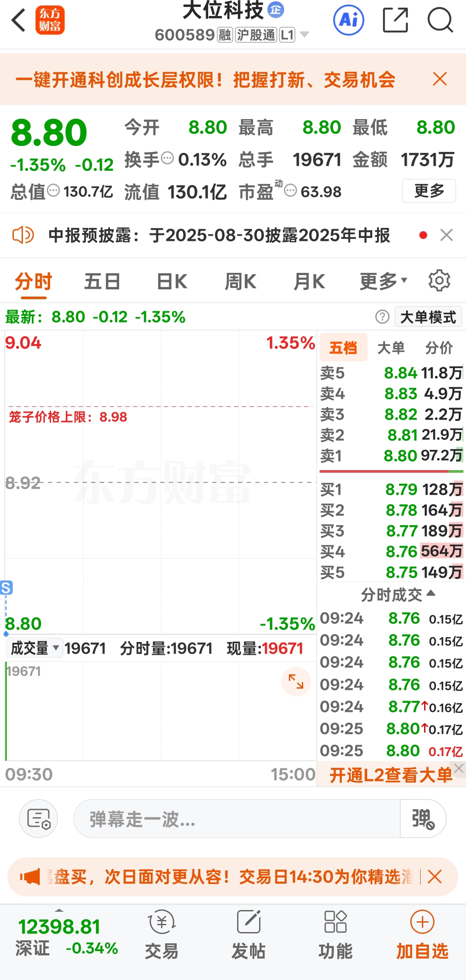Tap 09:24 trade row at 8.77
The height and width of the screenshot is (980, 466).
391,706
